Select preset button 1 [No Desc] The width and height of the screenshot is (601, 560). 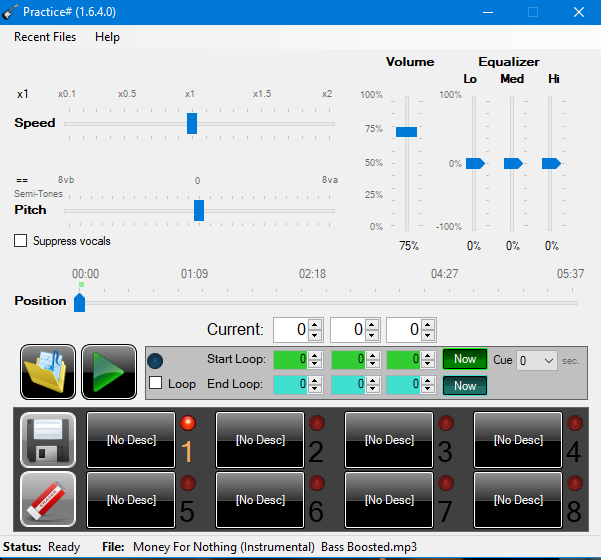[131, 440]
